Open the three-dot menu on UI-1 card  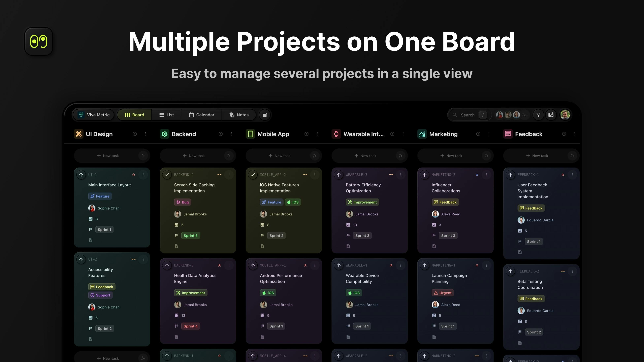tap(143, 175)
